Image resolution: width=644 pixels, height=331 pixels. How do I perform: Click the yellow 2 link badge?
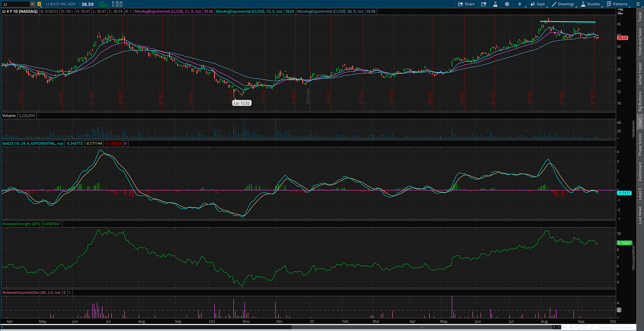39,4
